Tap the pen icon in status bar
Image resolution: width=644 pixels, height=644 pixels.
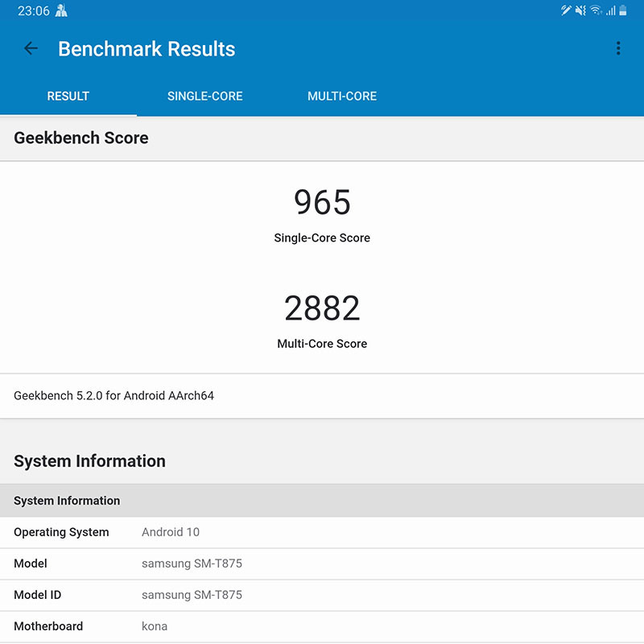[x=566, y=10]
